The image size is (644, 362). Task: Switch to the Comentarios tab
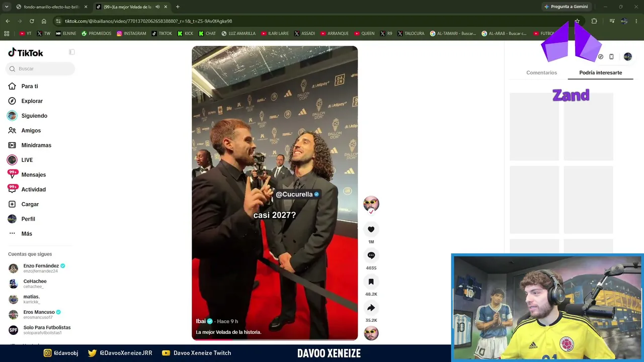point(541,72)
